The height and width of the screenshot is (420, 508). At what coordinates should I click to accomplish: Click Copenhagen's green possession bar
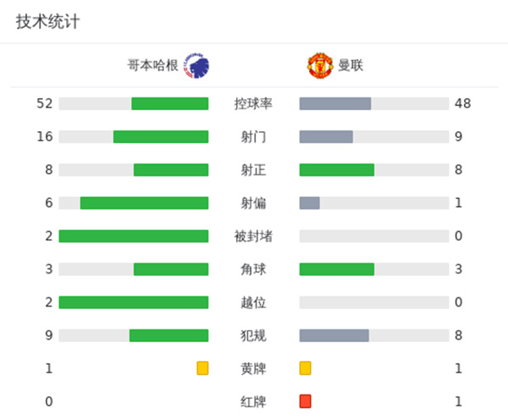pyautogui.click(x=169, y=104)
